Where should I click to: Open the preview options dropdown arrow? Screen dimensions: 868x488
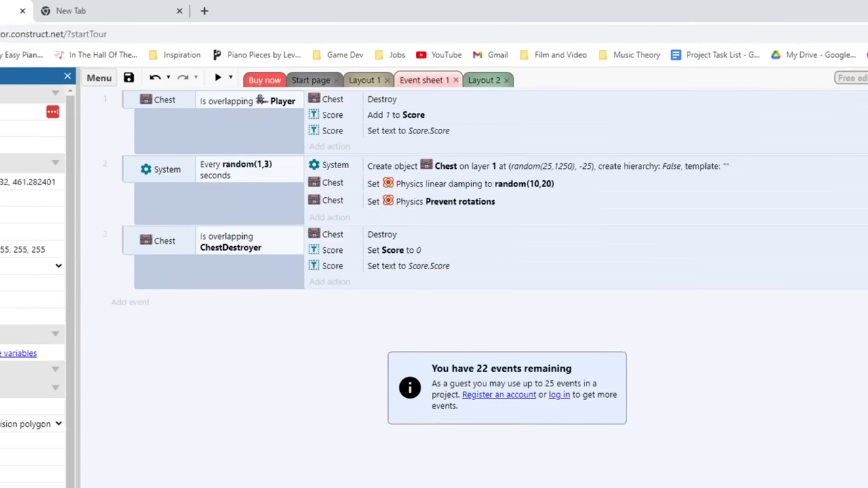[231, 77]
